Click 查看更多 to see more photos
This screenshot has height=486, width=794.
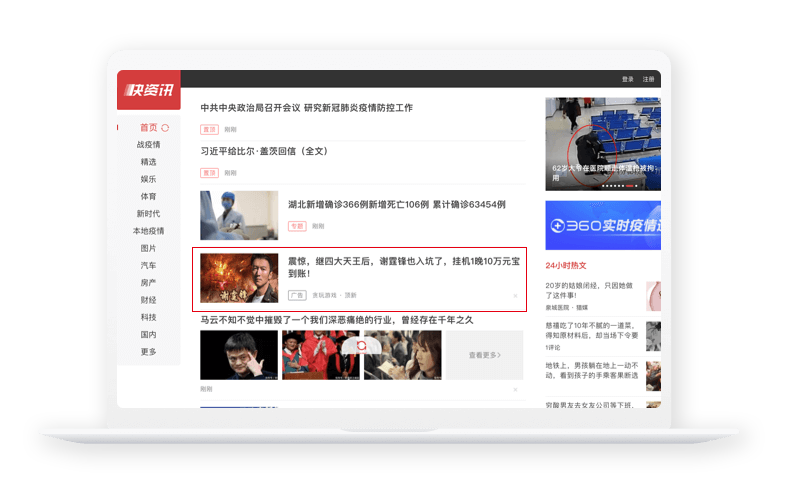pos(485,355)
